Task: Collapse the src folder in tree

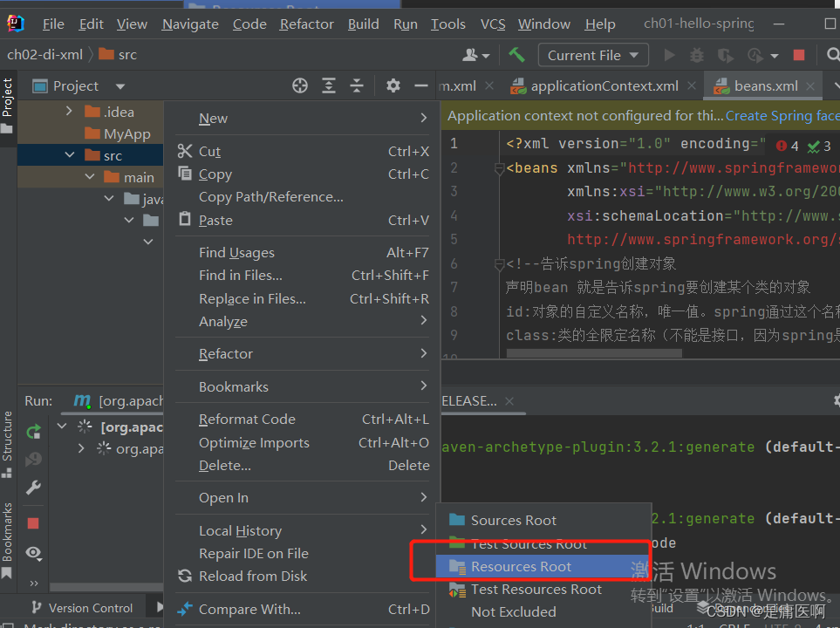Action: [x=69, y=155]
